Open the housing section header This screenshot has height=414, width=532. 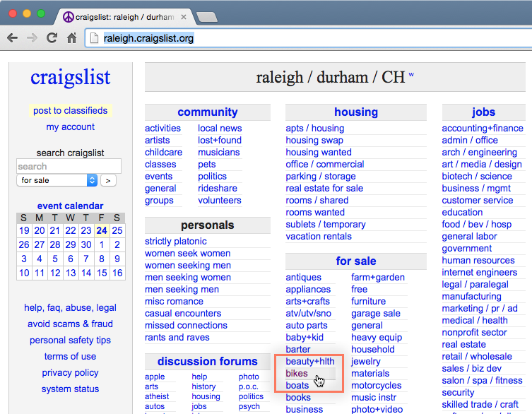tap(355, 112)
